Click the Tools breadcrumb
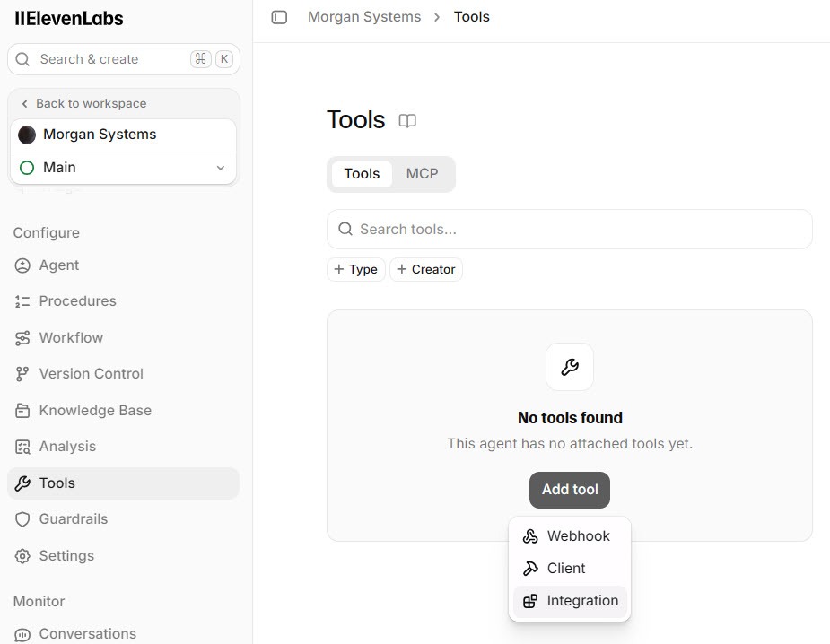Screen dimensions: 830x644 click(x=472, y=17)
